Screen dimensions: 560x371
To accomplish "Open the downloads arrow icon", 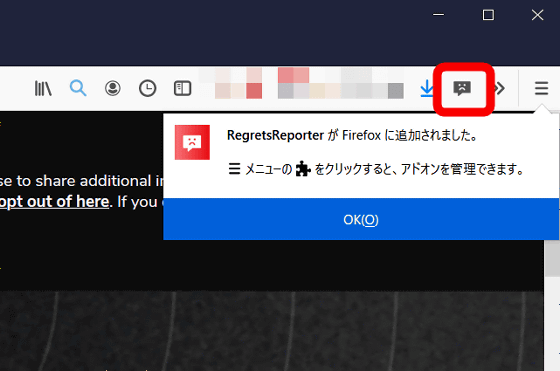I will (427, 88).
